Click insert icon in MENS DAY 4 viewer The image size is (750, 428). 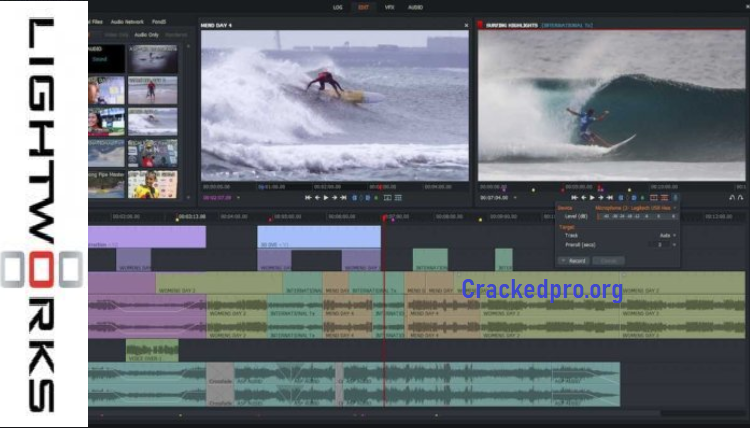click(x=387, y=198)
